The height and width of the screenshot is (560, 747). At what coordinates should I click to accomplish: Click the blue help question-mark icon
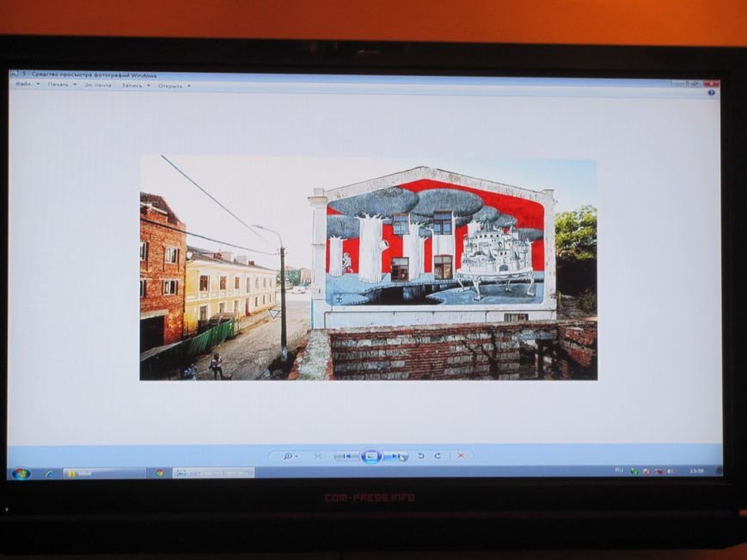711,93
